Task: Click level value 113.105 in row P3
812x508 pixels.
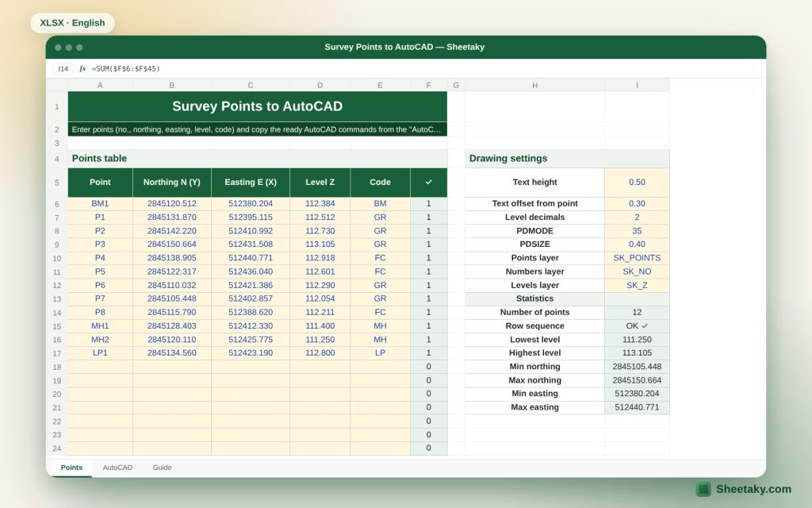Action: (x=320, y=244)
